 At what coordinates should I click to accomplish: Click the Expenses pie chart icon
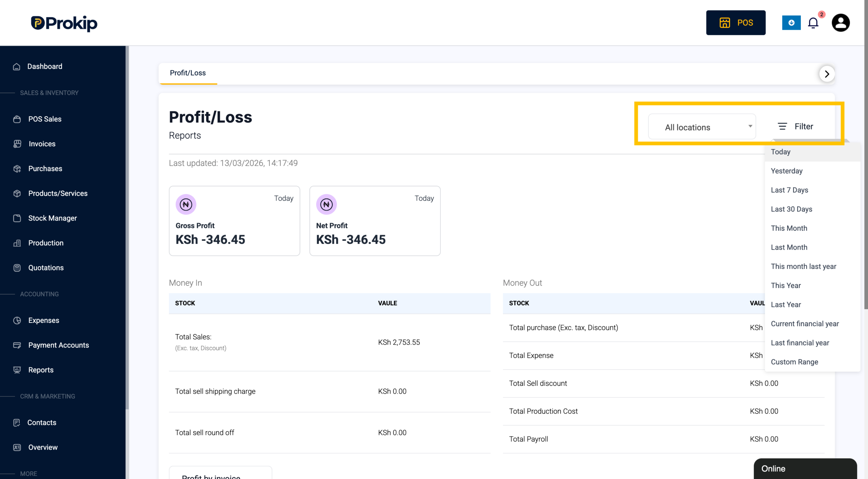(x=17, y=320)
